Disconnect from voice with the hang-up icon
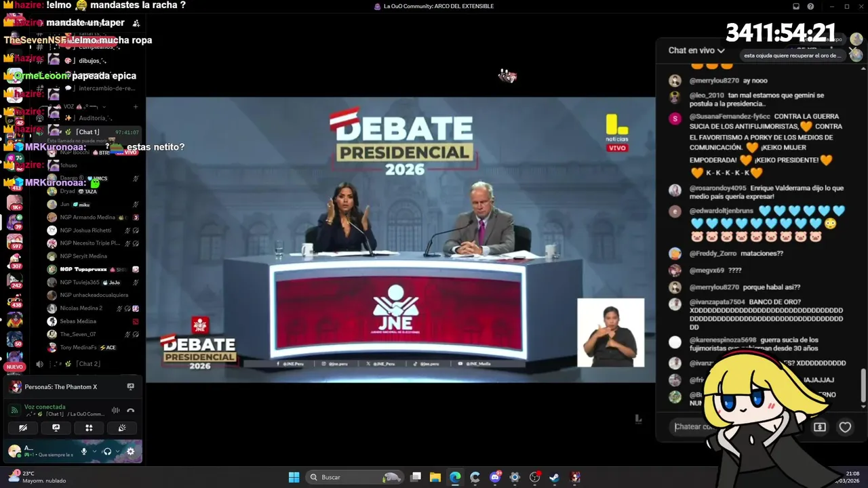Screen dimensions: 868x488 tap(130, 410)
